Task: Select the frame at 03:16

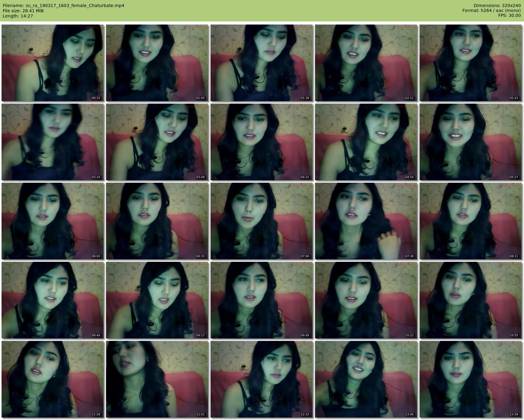Action: coord(53,142)
